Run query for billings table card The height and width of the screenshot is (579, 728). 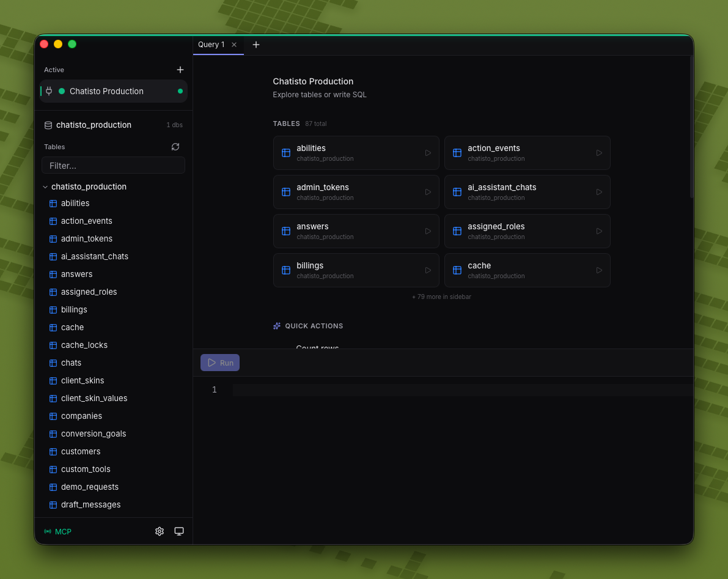[428, 270]
